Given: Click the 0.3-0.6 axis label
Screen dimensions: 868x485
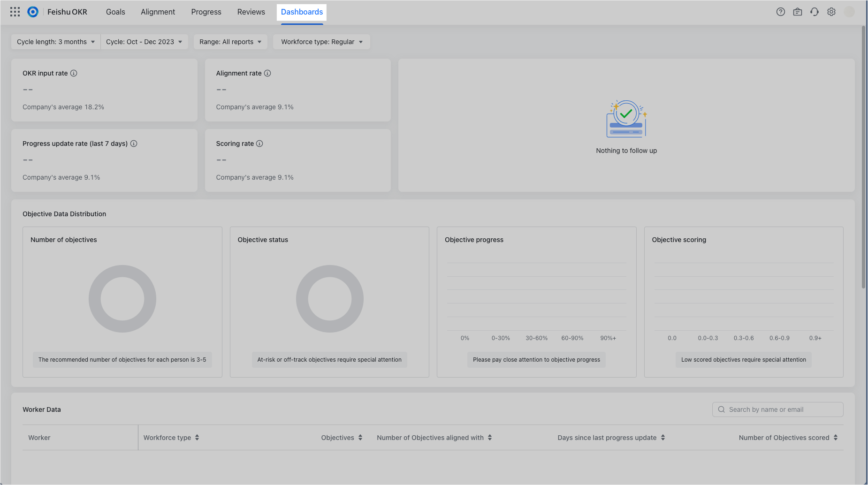Looking at the screenshot, I should pyautogui.click(x=744, y=338).
